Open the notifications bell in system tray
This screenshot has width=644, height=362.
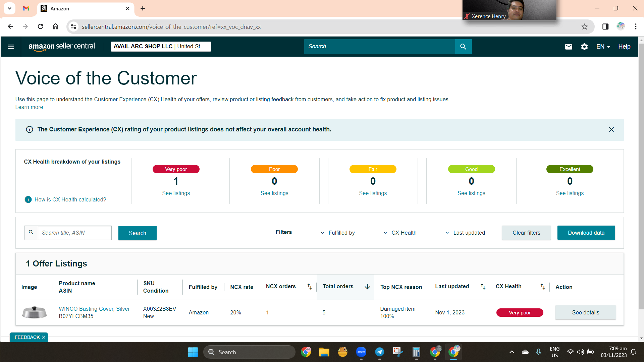point(633,352)
